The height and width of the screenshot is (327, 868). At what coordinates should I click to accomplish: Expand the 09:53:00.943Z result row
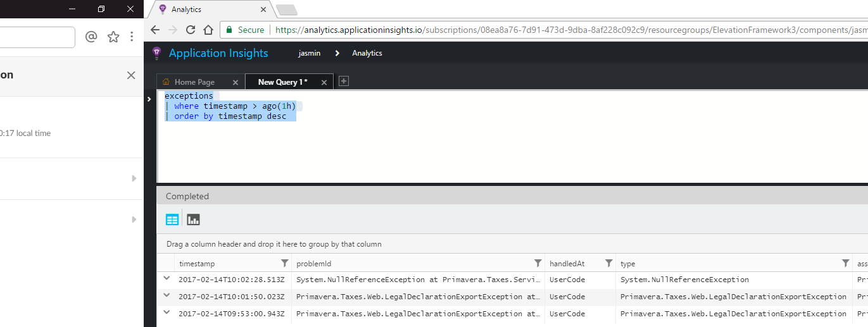click(x=167, y=312)
